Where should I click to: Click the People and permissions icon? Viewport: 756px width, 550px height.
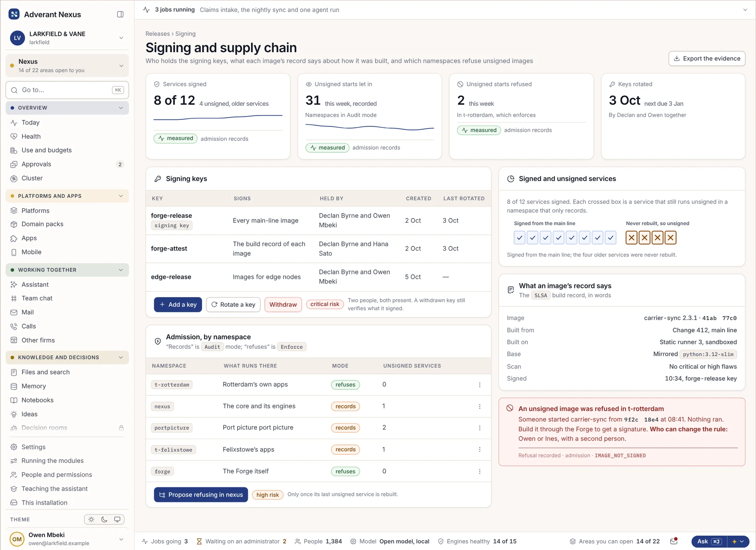tap(14, 475)
